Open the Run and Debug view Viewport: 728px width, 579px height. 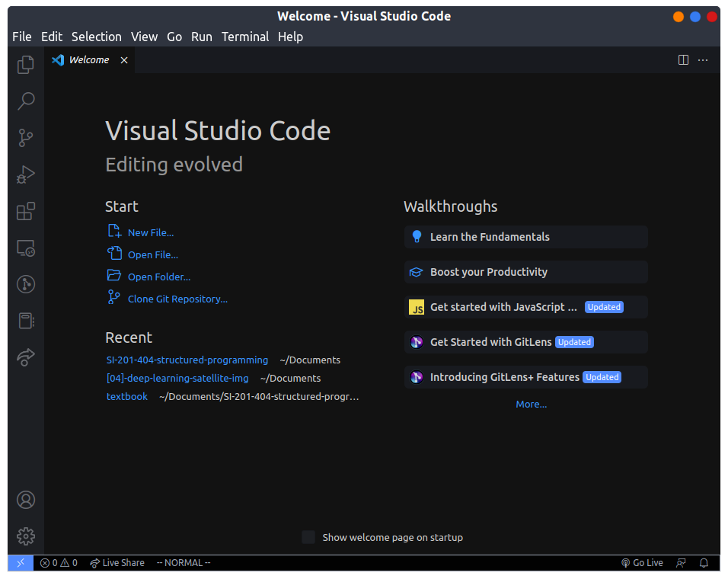coord(26,174)
